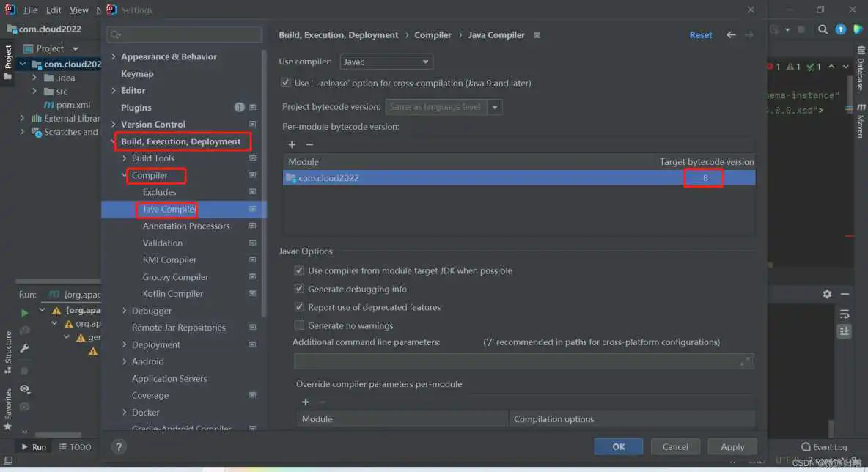
Task: Expand the Version Control settings node
Action: [114, 125]
